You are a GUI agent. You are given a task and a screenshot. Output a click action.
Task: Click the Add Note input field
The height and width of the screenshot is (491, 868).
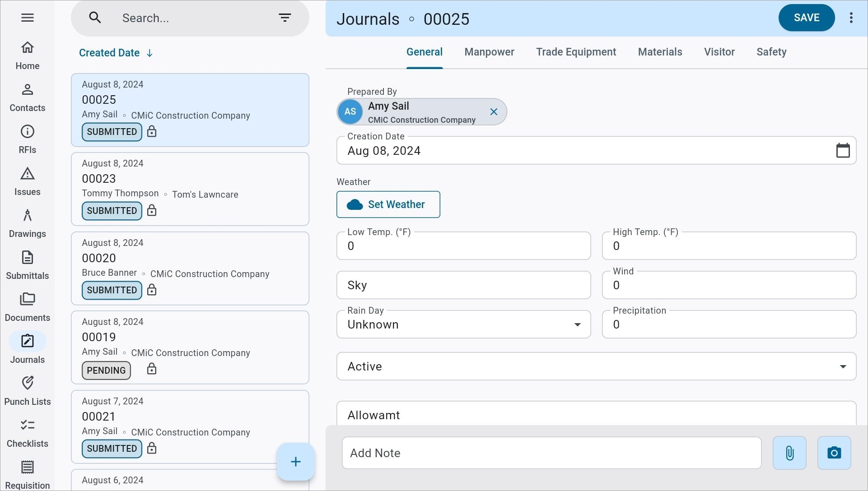[551, 453]
